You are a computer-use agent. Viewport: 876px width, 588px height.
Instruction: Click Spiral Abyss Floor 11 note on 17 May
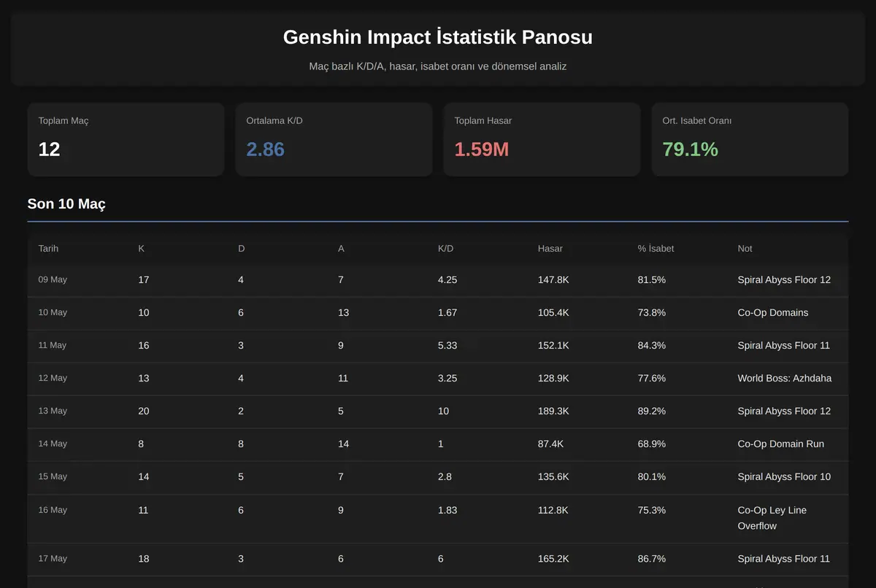pyautogui.click(x=784, y=559)
